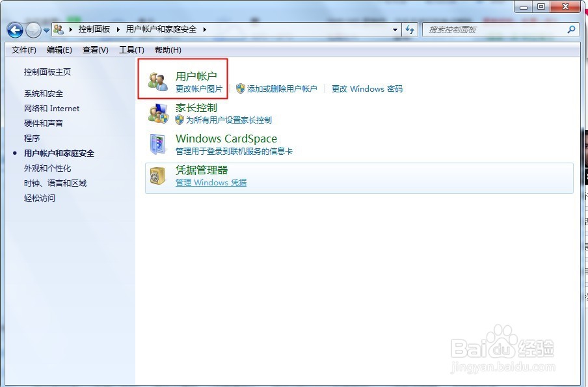This screenshot has width=588, height=387.
Task: Click the 凭据管理器 safe icon
Action: (157, 176)
